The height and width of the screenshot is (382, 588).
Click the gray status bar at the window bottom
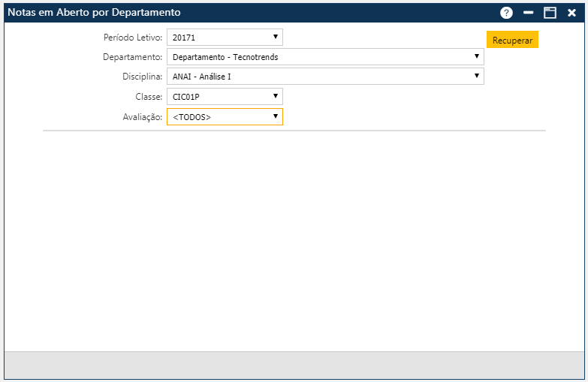(x=294, y=365)
